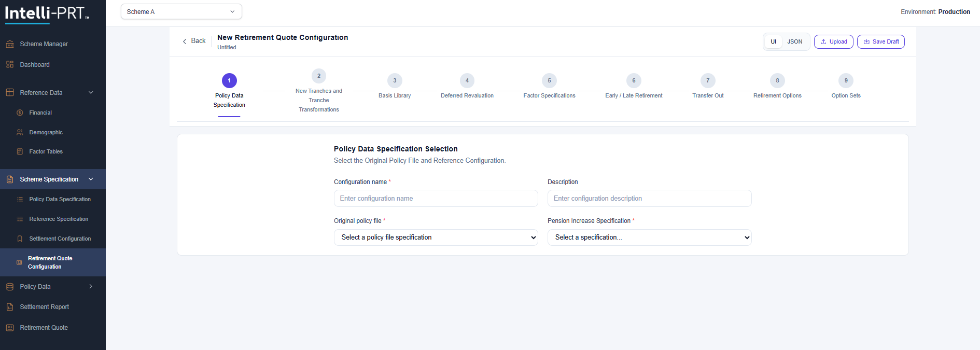Click the Policy Data database icon

(10, 287)
